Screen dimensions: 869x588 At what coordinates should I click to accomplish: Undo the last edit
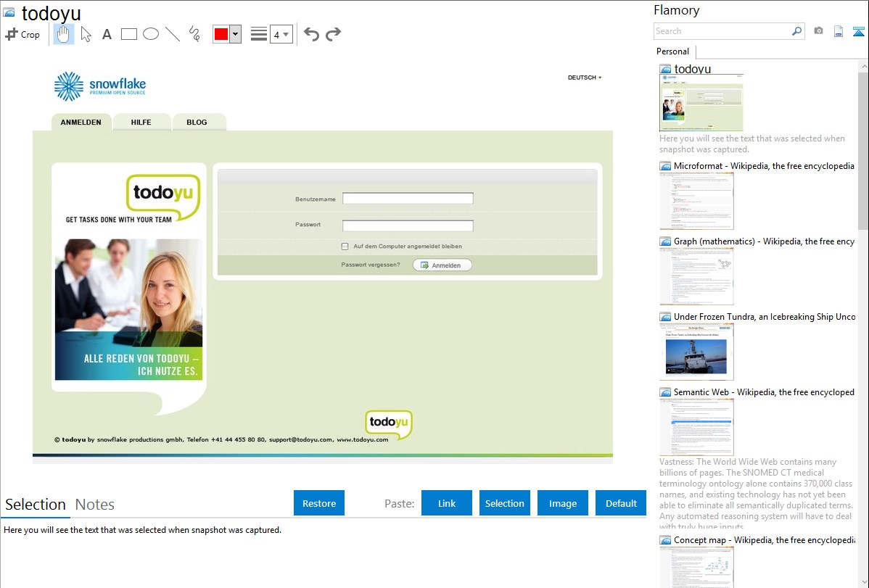311,34
